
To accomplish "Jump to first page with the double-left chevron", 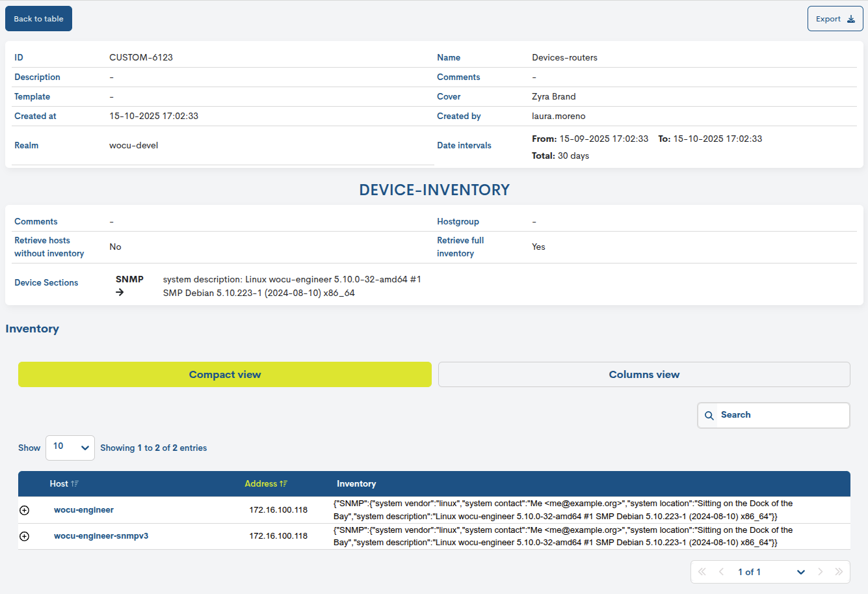I will tap(702, 572).
